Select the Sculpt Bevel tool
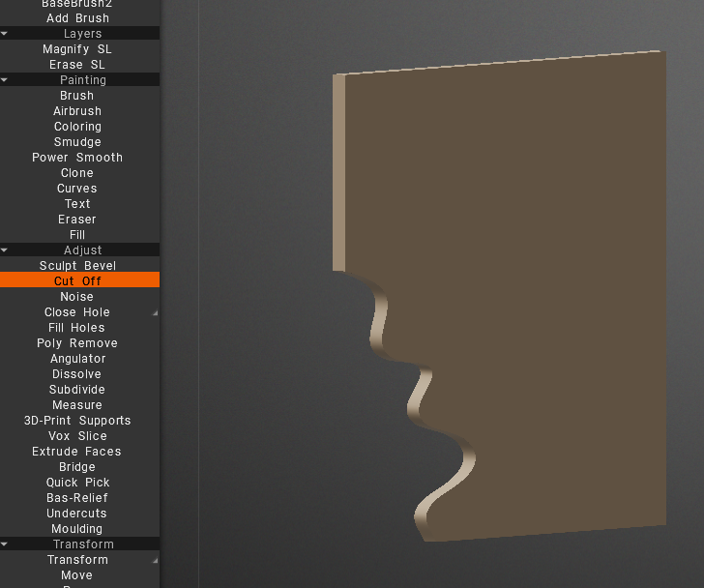Viewport: 704px width, 588px height. coord(77,266)
